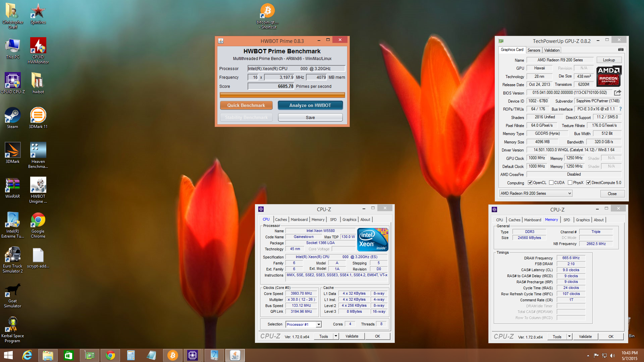Click Tools button in left CPU-Z window

[x=324, y=336]
